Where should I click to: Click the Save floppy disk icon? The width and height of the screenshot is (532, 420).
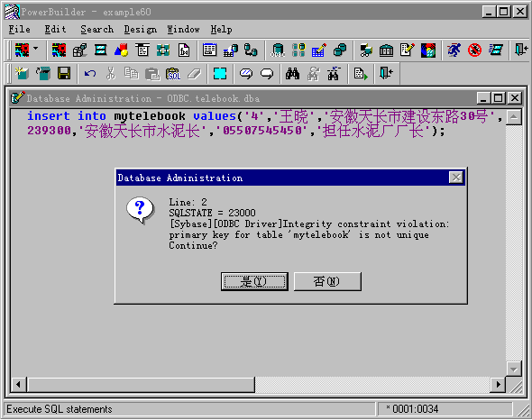[64, 73]
